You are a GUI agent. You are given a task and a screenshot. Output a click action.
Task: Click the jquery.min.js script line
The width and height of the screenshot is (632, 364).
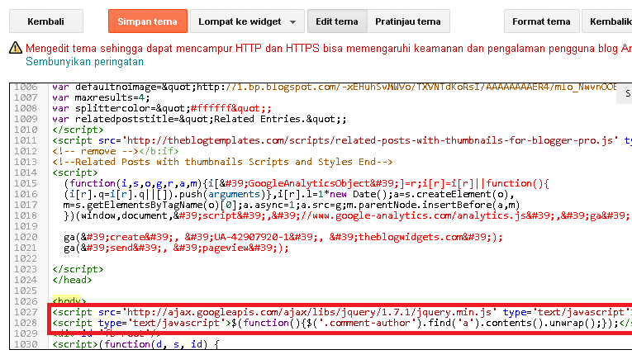point(342,312)
